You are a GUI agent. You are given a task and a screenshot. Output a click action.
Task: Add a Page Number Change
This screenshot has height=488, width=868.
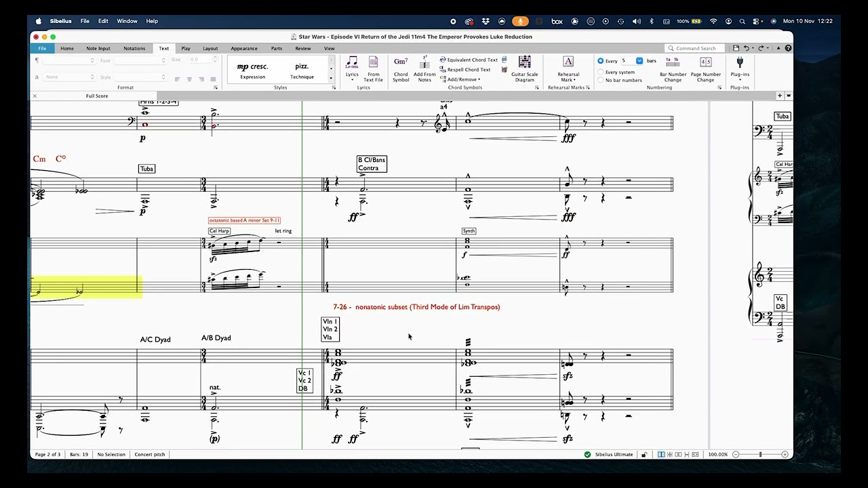pos(705,69)
